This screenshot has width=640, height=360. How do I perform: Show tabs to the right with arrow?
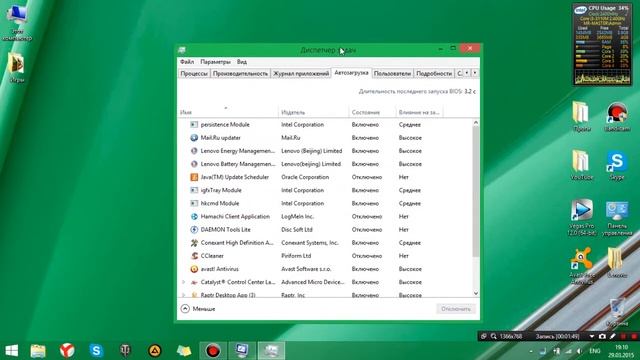pyautogui.click(x=475, y=73)
